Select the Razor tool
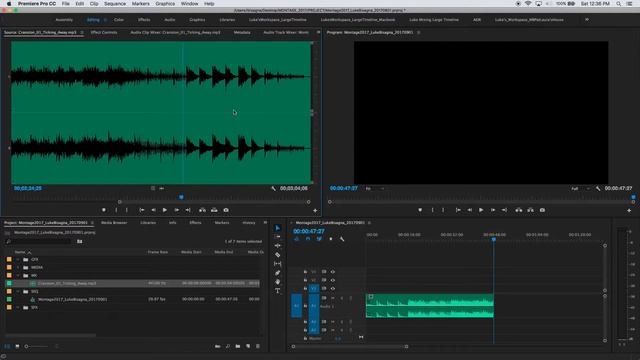 click(x=278, y=255)
